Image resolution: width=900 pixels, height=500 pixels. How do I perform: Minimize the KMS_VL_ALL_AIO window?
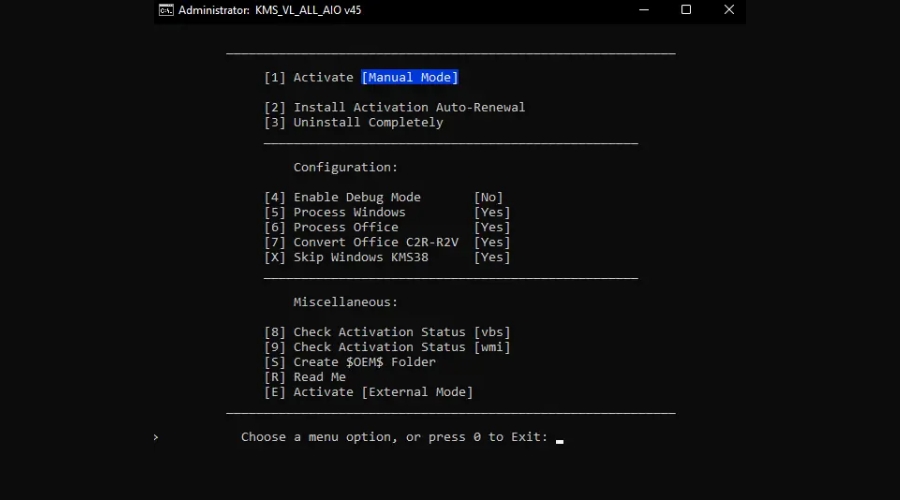[644, 10]
